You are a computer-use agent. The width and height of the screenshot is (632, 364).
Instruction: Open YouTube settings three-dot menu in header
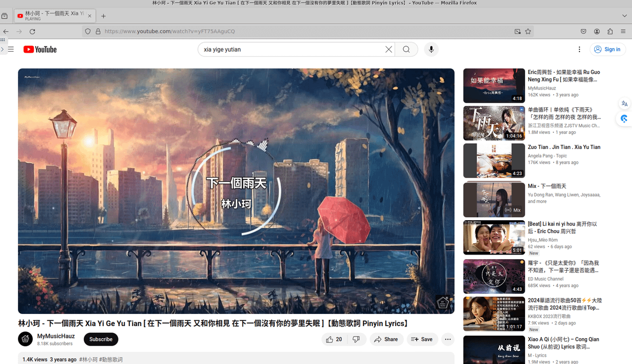click(579, 50)
